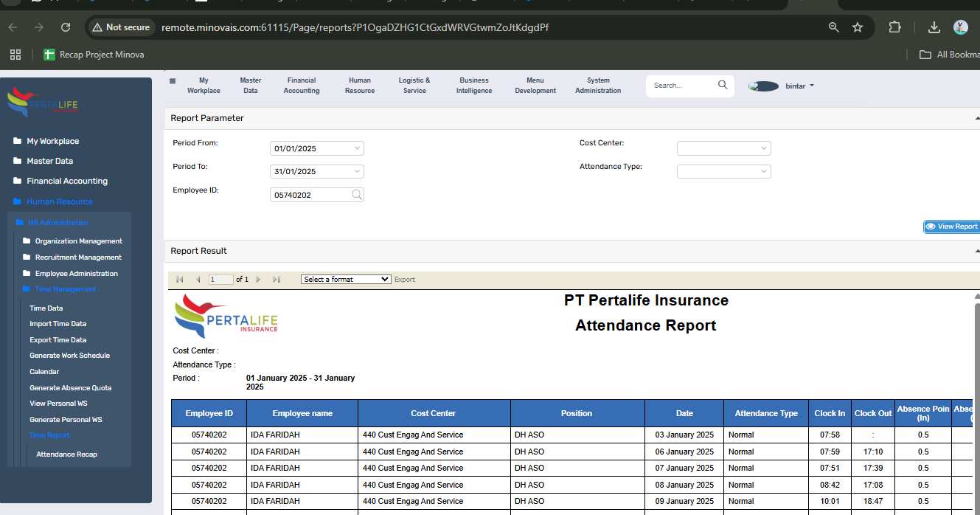Open the apps grid in bookmarks bar
Image resolution: width=980 pixels, height=515 pixels.
(15, 55)
